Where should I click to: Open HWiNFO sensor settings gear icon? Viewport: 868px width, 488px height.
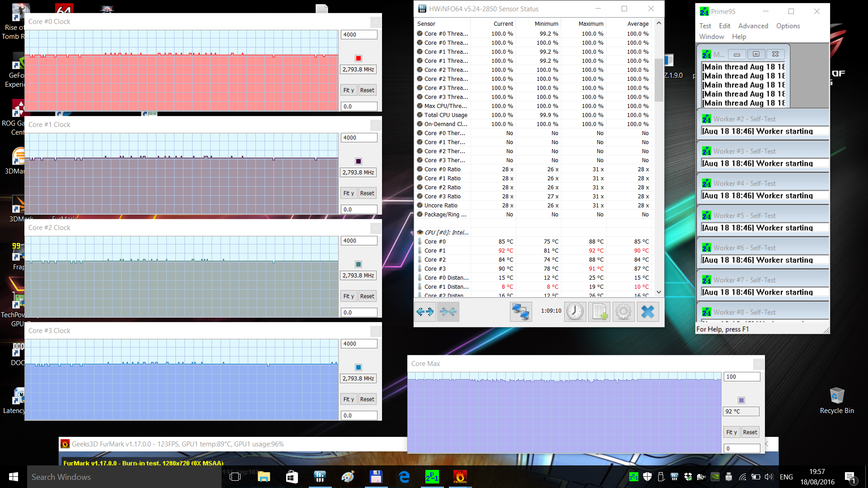coord(623,312)
